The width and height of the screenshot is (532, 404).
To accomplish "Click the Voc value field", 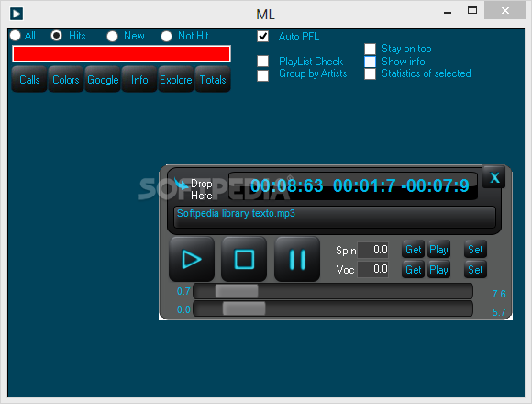I will (x=373, y=269).
